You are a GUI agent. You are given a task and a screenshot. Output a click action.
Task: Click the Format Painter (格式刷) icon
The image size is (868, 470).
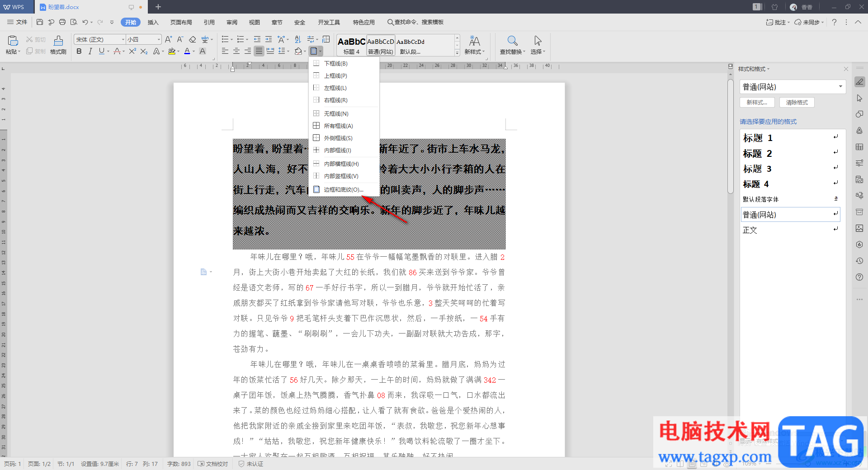tap(58, 41)
